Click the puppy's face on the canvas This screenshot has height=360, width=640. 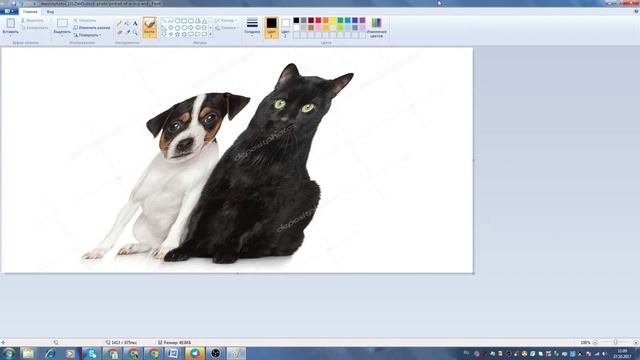click(192, 127)
